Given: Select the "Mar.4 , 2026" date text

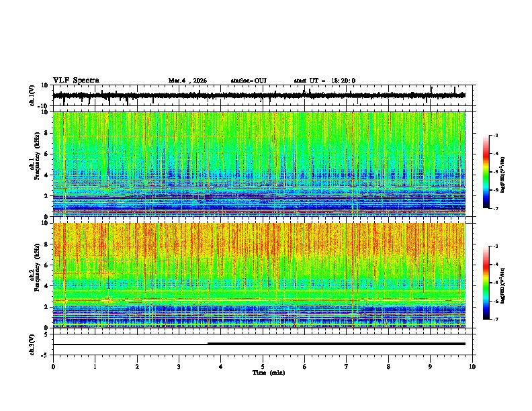Looking at the screenshot, I should [x=187, y=81].
